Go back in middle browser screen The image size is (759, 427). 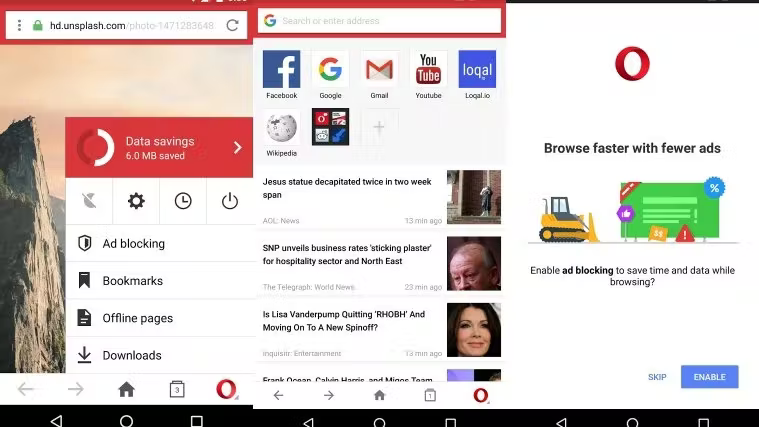coord(278,396)
